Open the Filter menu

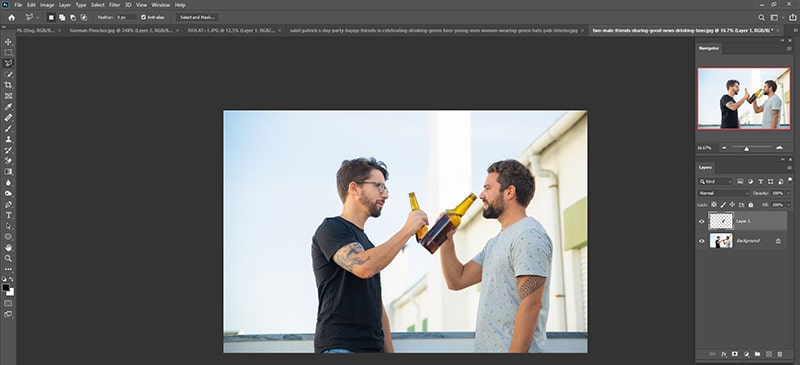tap(114, 5)
